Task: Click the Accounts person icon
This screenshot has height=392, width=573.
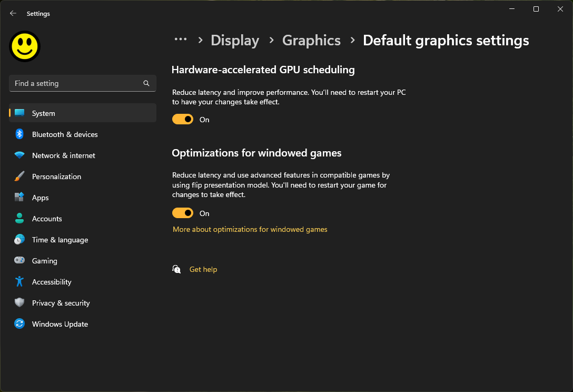Action: [19, 219]
